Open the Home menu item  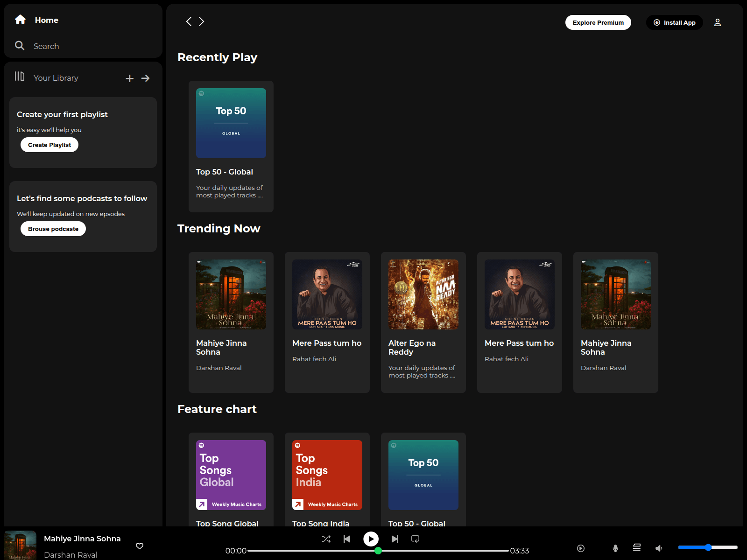[x=47, y=20]
